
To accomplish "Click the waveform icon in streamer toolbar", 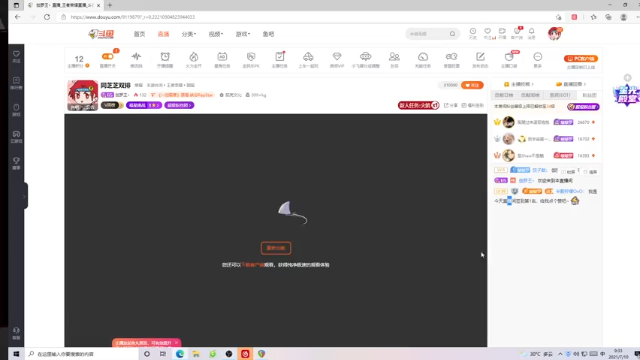I will (x=136, y=56).
